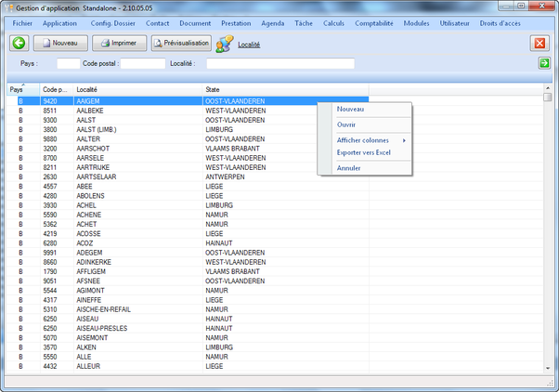Click the green back arrow icon
Viewport: 559px width, 392px height.
click(19, 43)
